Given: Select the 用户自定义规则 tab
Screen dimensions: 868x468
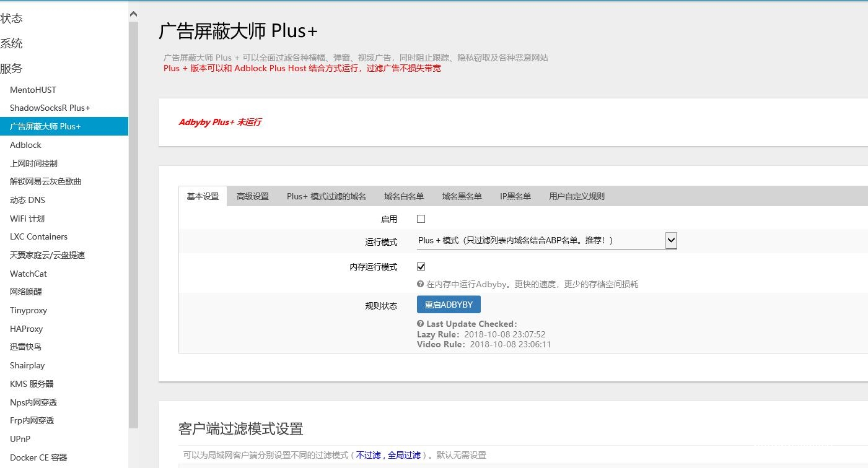Looking at the screenshot, I should coord(577,196).
